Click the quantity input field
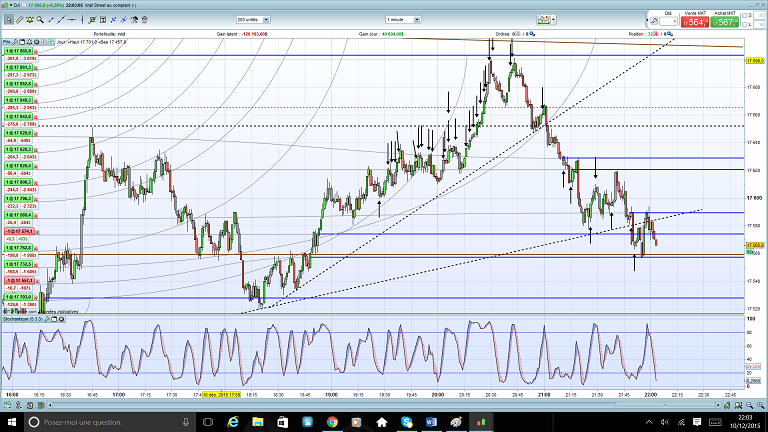The width and height of the screenshot is (768, 432). pyautogui.click(x=668, y=21)
